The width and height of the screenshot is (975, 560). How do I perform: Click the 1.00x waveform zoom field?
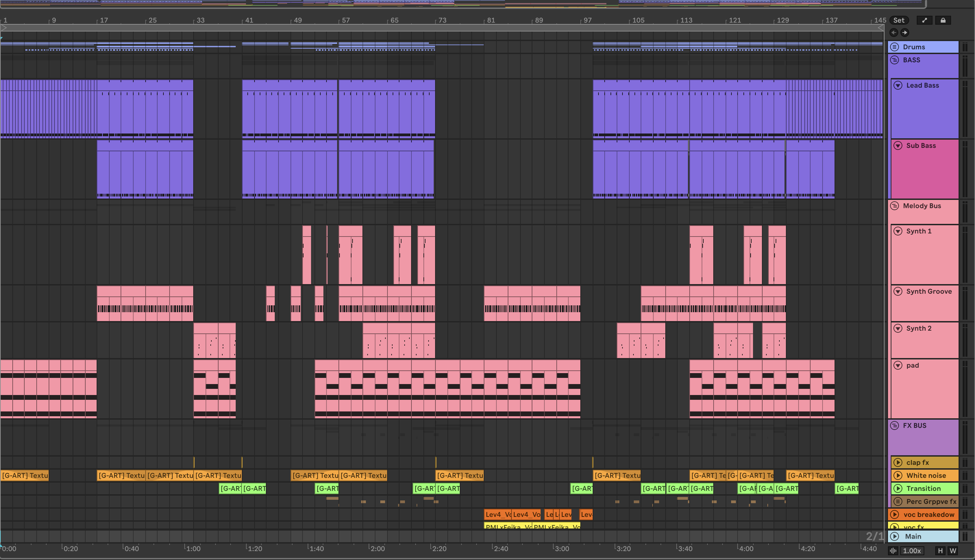[912, 551]
